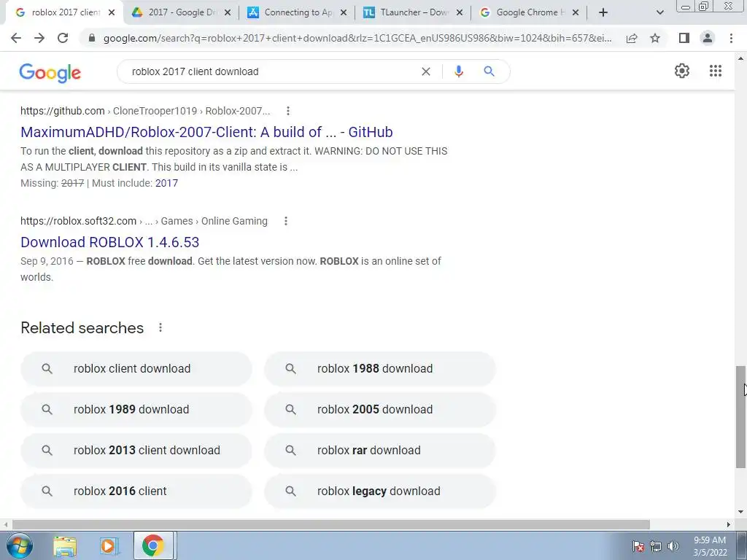Viewport: 747px width, 560px height.
Task: Open the Chrome side panel icon
Action: point(684,38)
